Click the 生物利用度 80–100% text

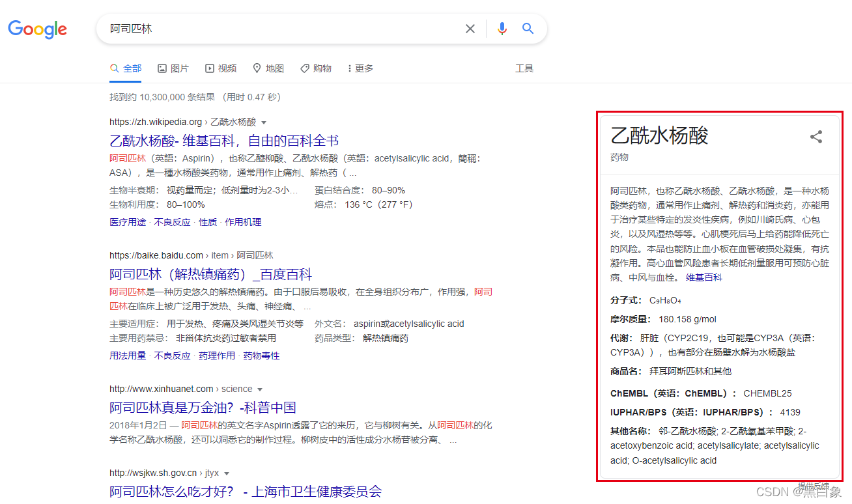point(157,204)
